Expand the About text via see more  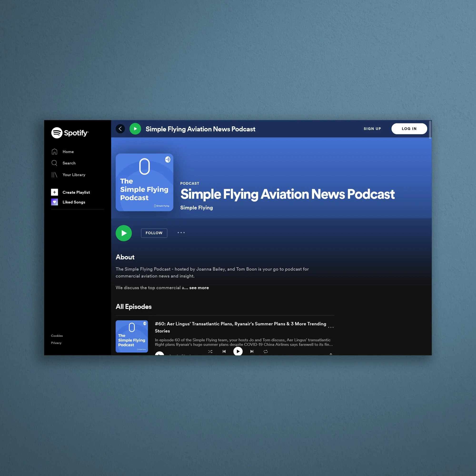(x=199, y=288)
